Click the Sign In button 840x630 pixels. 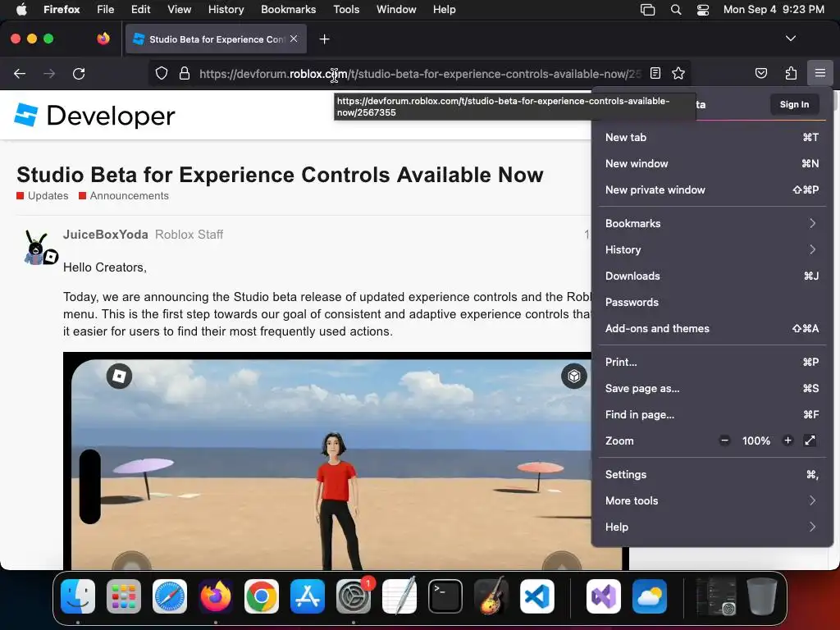(x=794, y=104)
